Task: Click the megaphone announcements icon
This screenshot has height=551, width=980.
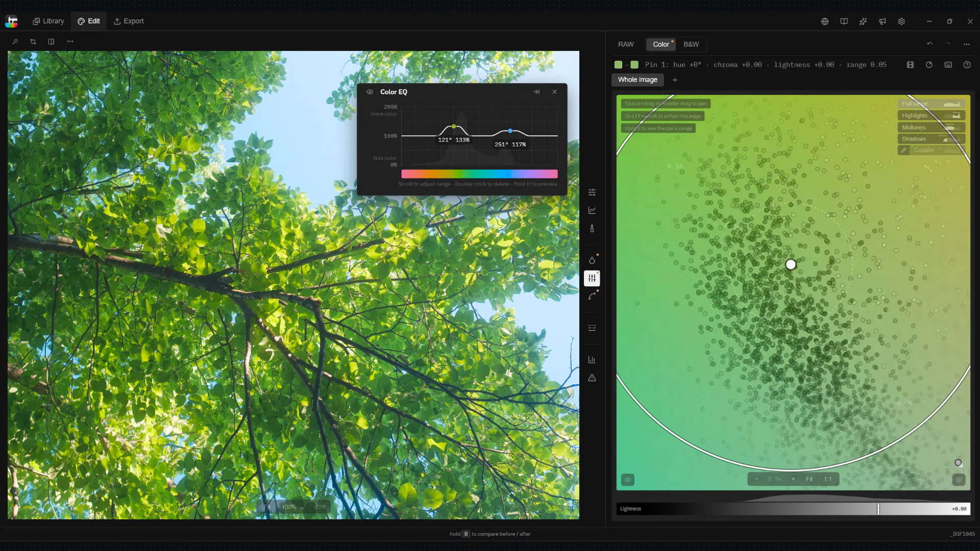Action: [x=883, y=21]
